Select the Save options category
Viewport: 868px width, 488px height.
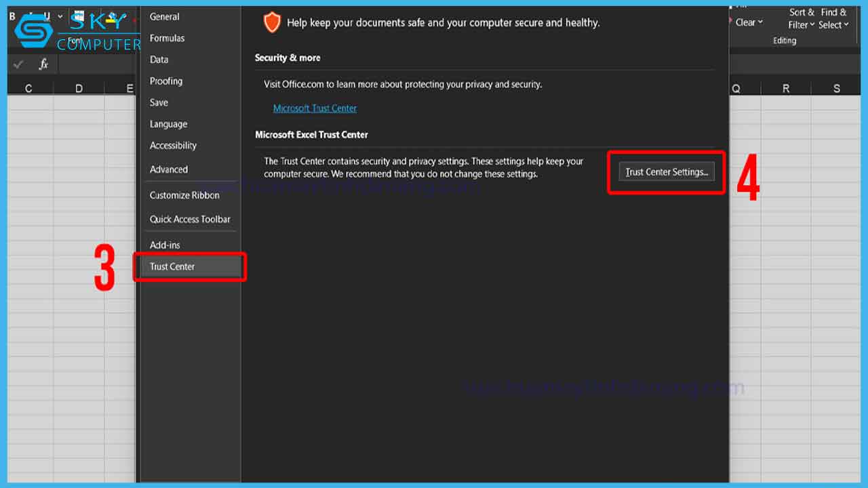tap(159, 102)
